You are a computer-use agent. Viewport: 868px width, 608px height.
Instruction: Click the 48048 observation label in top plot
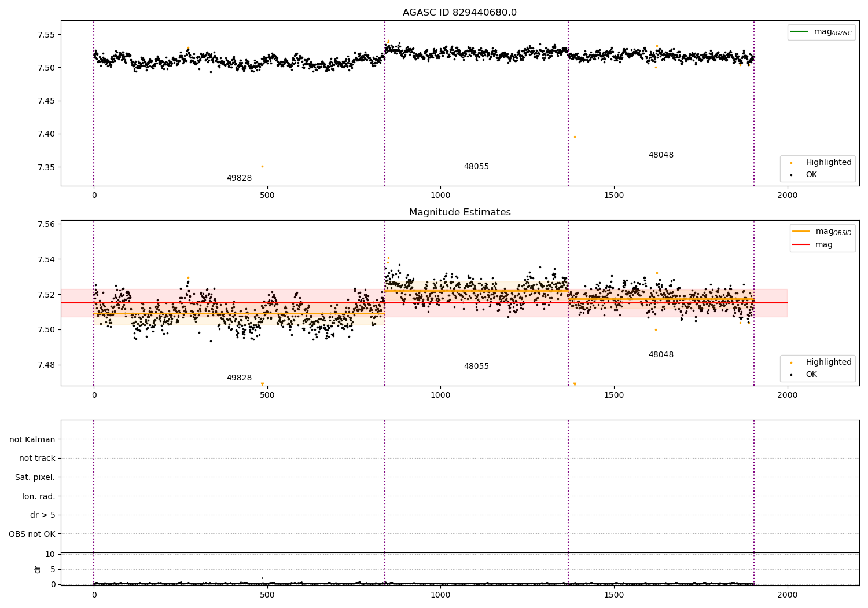661,155
